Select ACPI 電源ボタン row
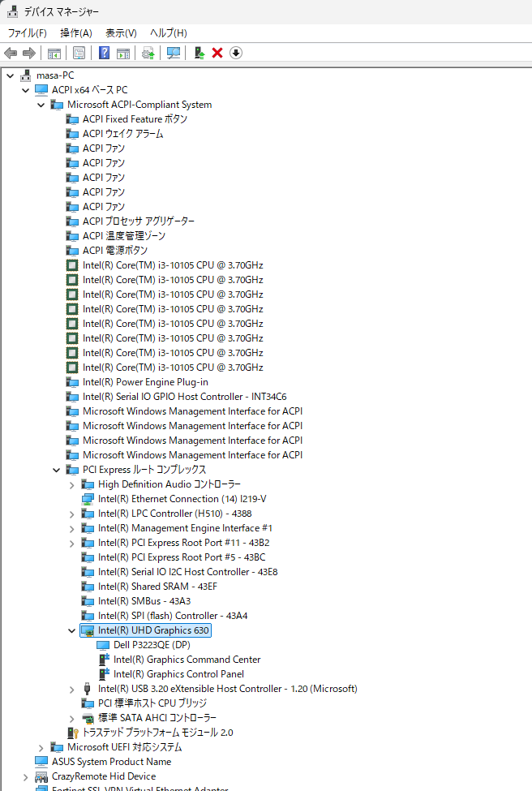Screen dimensions: 532x791 click(x=115, y=251)
